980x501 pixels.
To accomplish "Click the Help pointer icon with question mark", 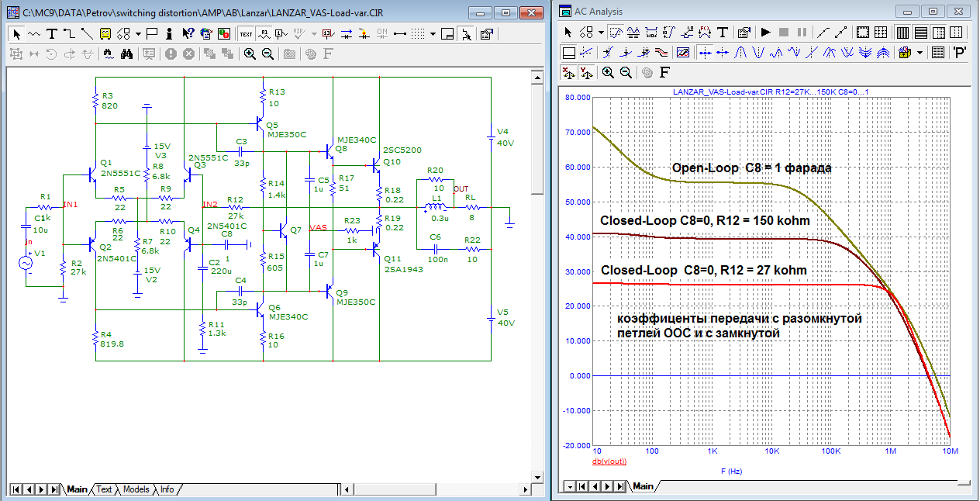I will (x=188, y=33).
